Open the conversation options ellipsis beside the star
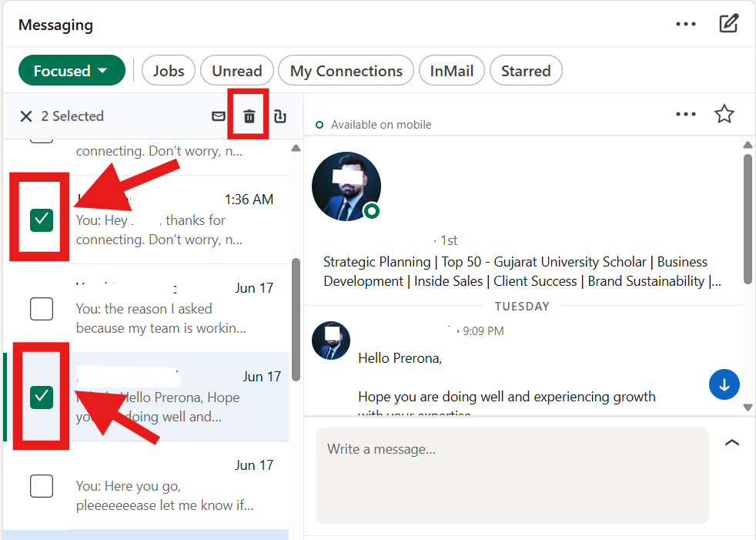Image resolution: width=756 pixels, height=540 pixels. tap(686, 114)
